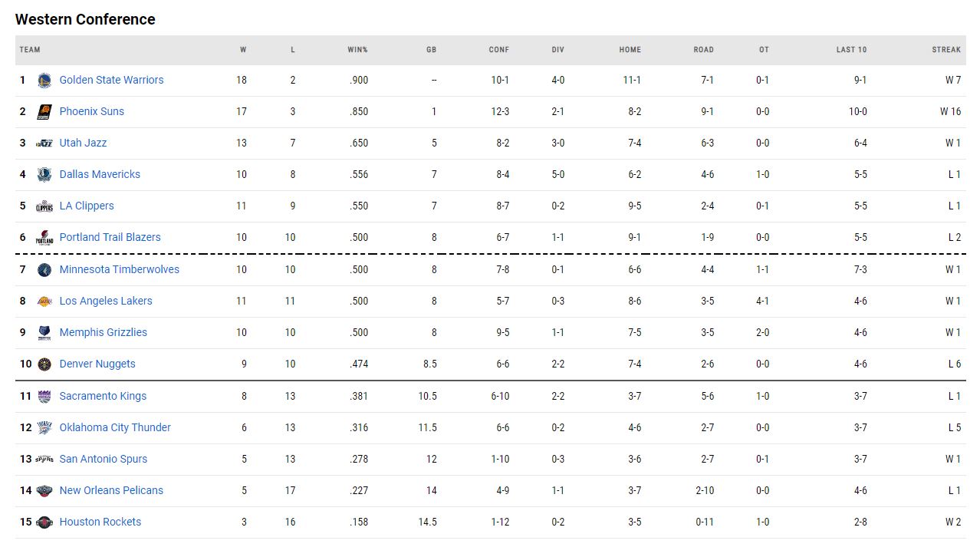Go to Oklahoma City Thunder team page
Screen dimensions: 980x557
(115, 427)
